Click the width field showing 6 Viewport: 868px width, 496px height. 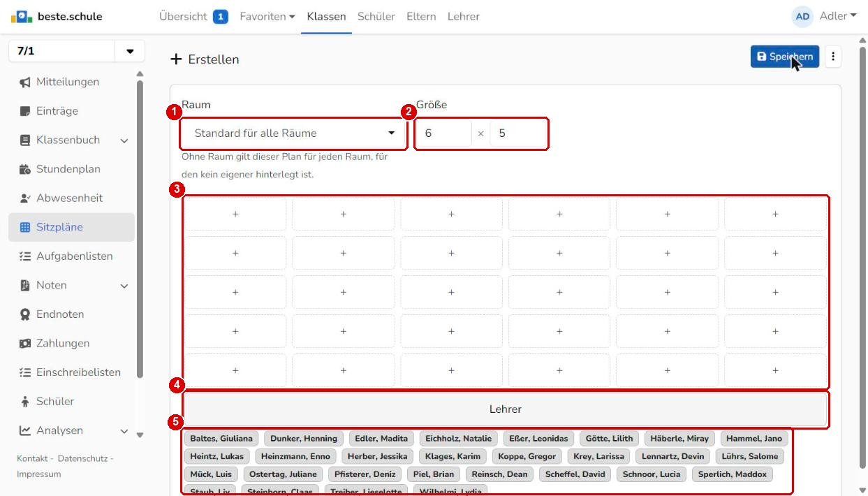pyautogui.click(x=443, y=133)
